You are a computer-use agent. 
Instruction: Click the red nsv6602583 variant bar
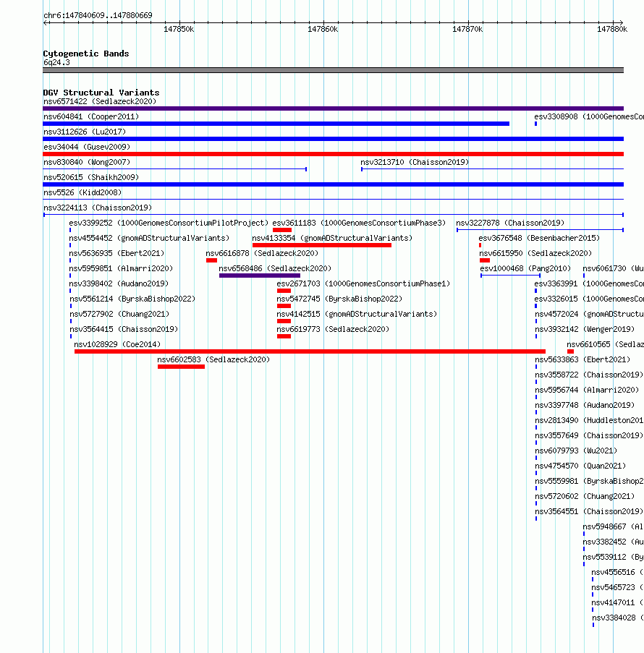pos(182,367)
